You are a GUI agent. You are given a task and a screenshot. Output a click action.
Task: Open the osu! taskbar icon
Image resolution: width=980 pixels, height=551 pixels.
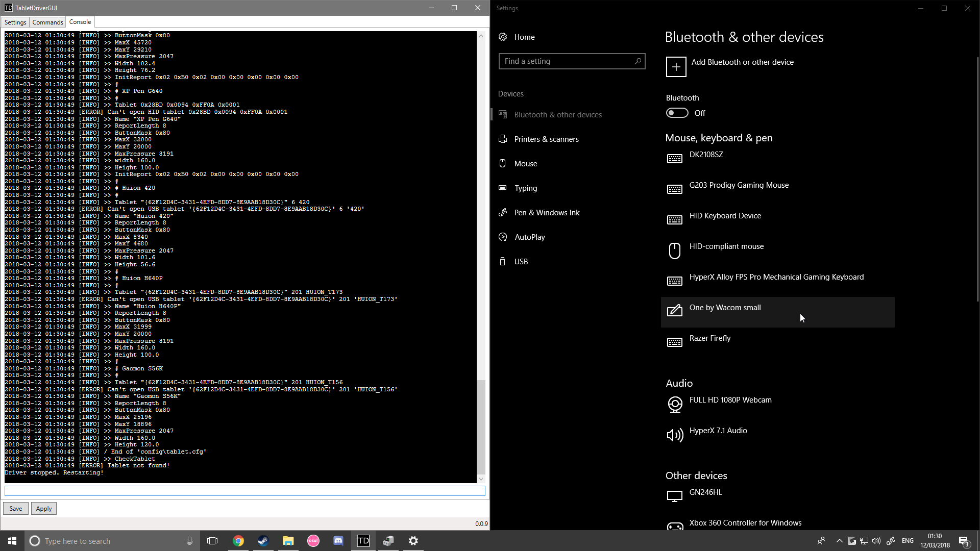(313, 541)
